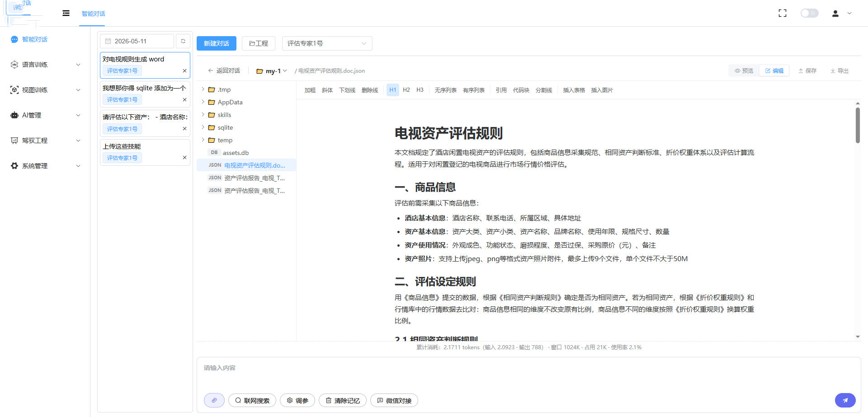Viewport: 868px width, 417px height.
Task: Set heading level H1
Action: [393, 90]
